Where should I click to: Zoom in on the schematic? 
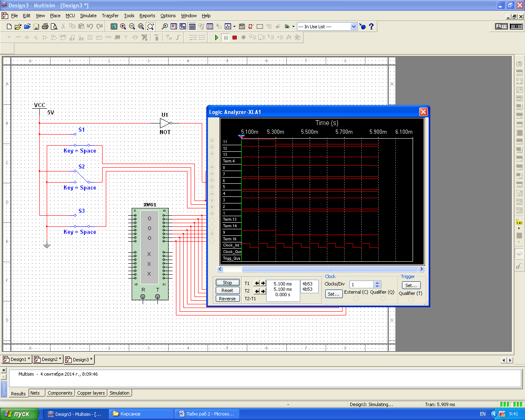[123, 27]
